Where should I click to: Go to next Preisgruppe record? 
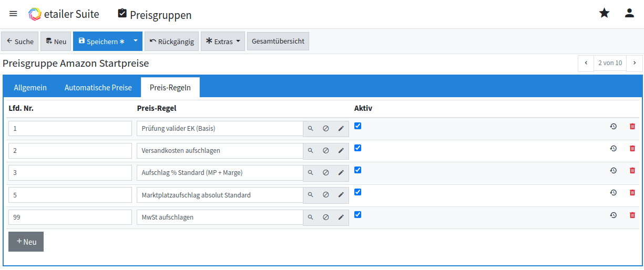635,63
